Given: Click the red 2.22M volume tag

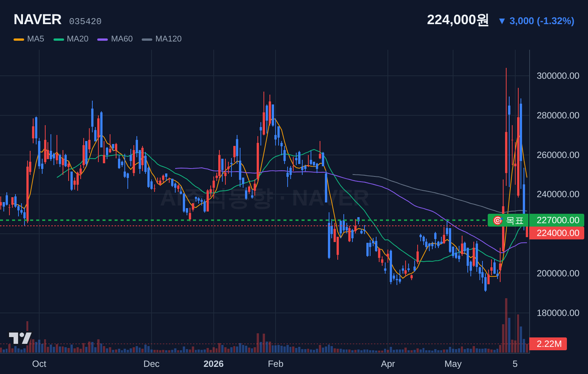Looking at the screenshot, I should pos(548,344).
